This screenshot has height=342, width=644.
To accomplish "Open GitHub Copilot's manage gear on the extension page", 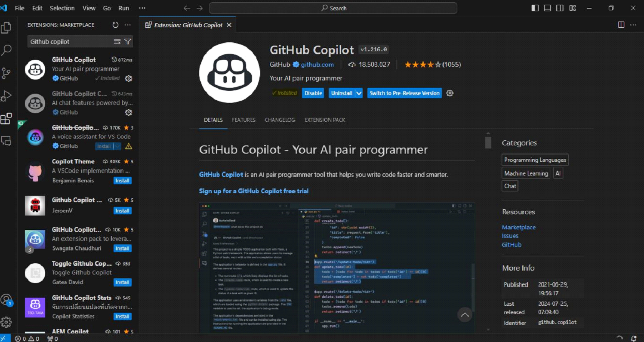I will (450, 93).
